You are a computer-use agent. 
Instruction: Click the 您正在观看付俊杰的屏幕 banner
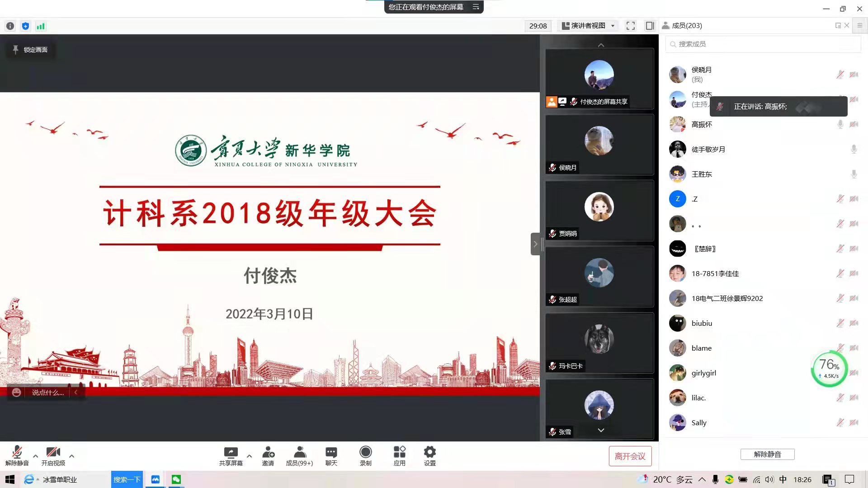coord(426,7)
